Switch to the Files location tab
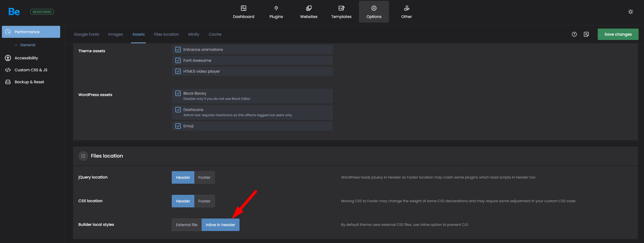Screen dimensions: 644x243 click(x=166, y=34)
